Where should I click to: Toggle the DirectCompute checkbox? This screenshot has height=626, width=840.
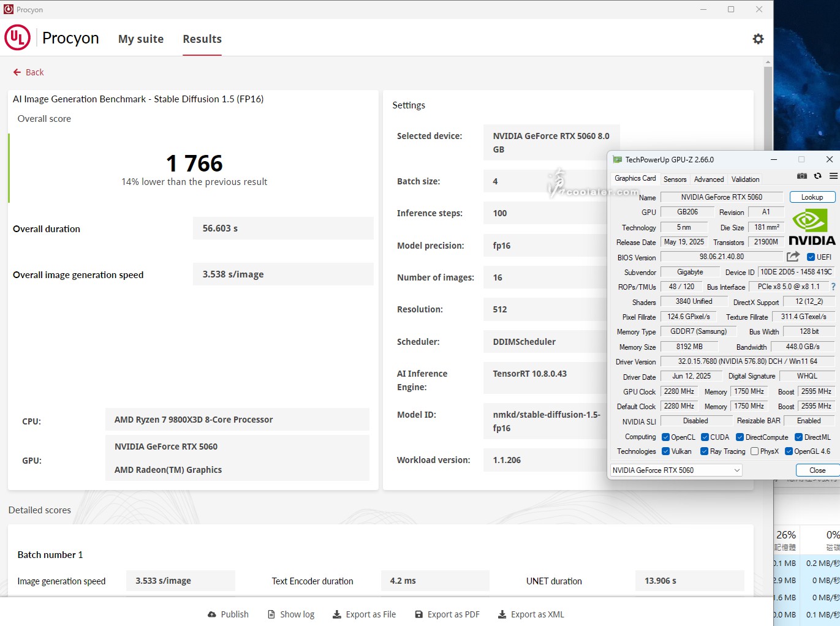pyautogui.click(x=740, y=437)
